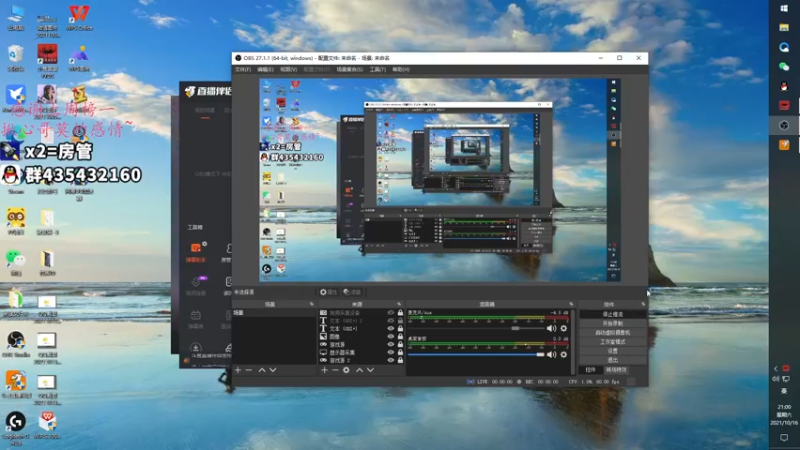This screenshot has height=450, width=800.
Task: Remove the selected scene with minus icon
Action: 249,370
